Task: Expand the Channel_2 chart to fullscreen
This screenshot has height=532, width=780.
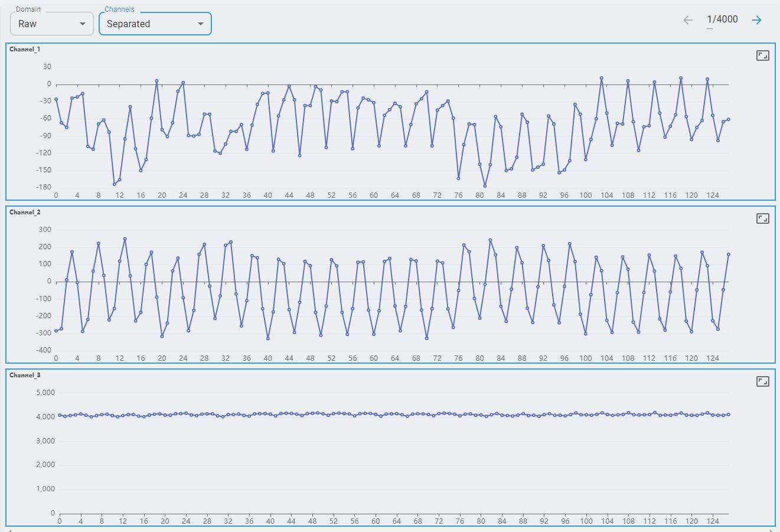Action: pos(762,218)
